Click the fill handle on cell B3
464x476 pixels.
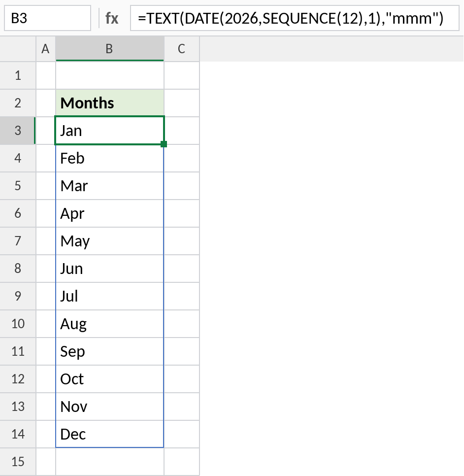(x=164, y=144)
